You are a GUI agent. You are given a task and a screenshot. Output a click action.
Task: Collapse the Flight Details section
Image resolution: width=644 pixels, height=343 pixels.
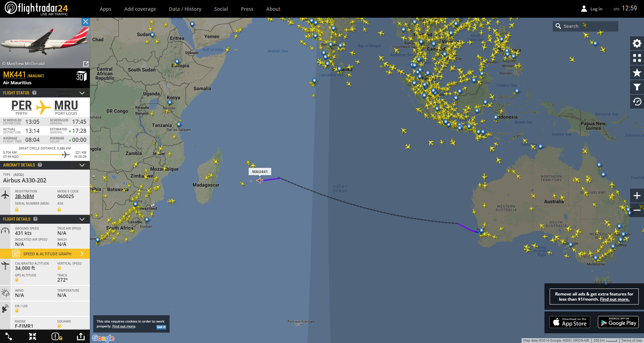coord(82,219)
